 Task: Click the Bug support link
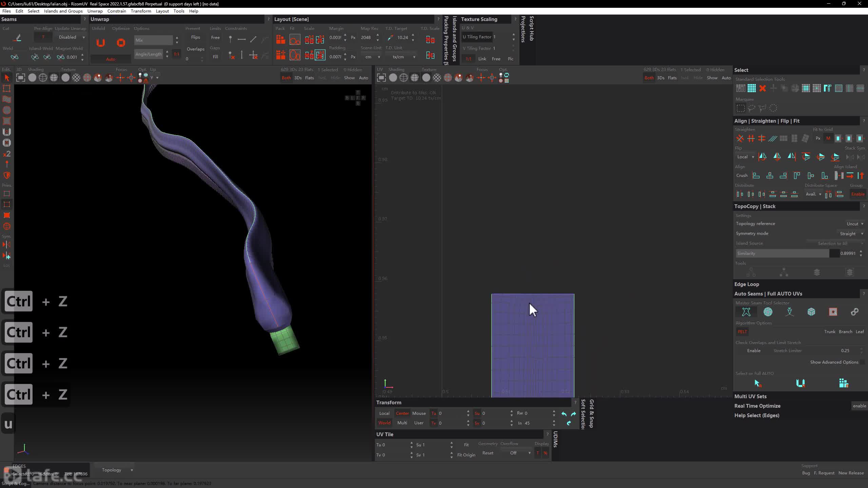tap(806, 473)
